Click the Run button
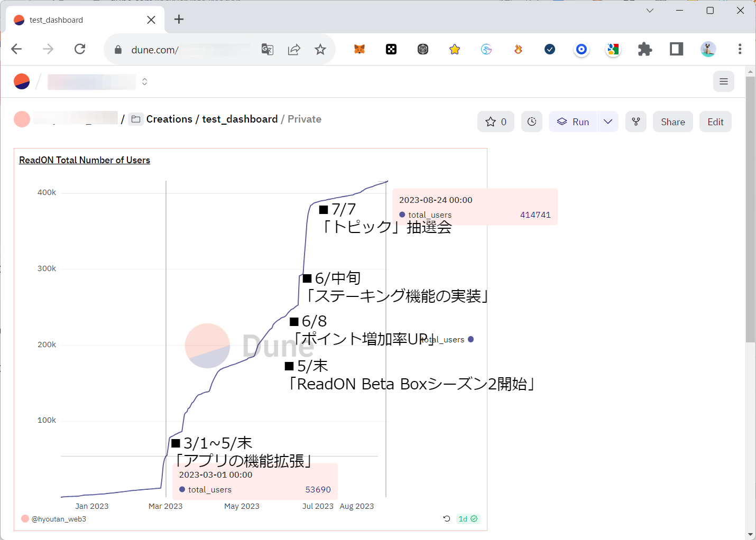The width and height of the screenshot is (756, 540). [573, 122]
